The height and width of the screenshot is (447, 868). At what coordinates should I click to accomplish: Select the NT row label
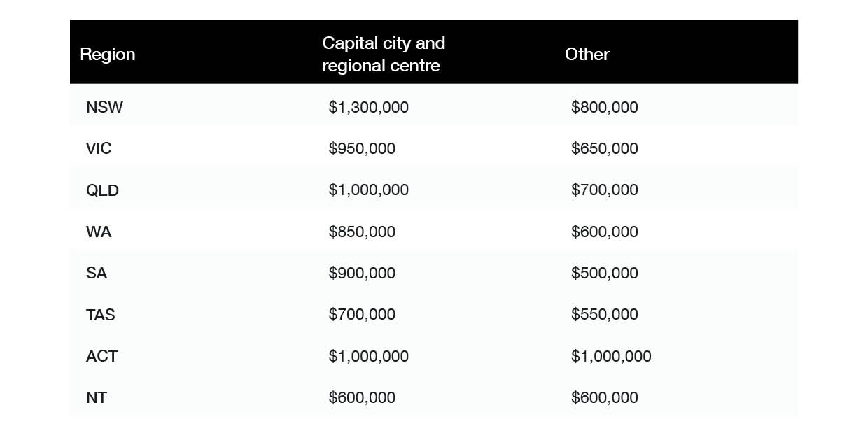[97, 397]
